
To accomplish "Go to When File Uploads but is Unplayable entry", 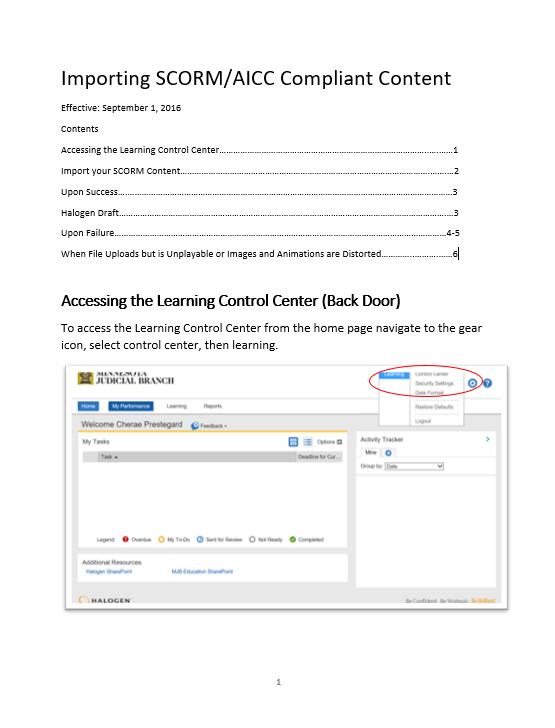I will click(x=259, y=254).
